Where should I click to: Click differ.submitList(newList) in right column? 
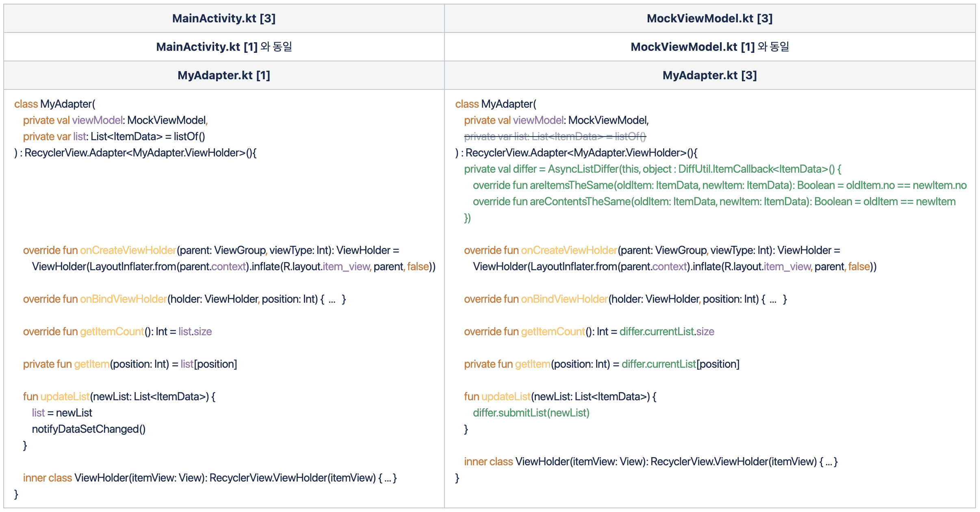click(531, 413)
